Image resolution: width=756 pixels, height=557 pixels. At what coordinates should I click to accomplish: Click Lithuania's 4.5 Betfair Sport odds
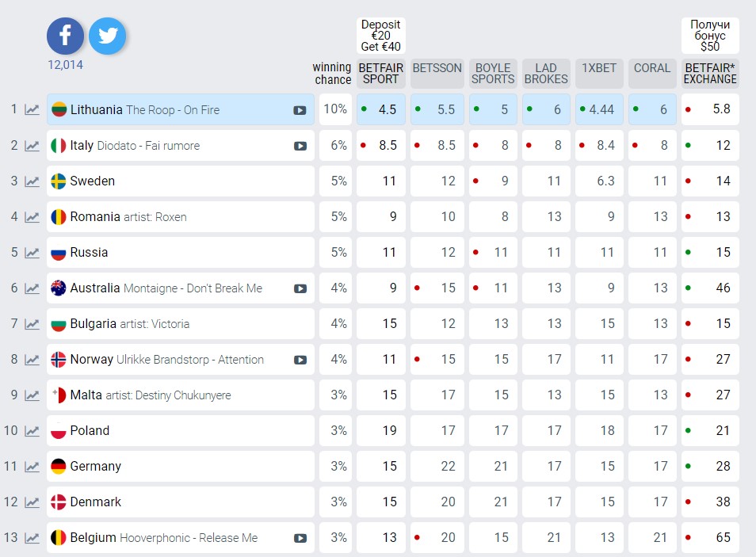pyautogui.click(x=381, y=110)
